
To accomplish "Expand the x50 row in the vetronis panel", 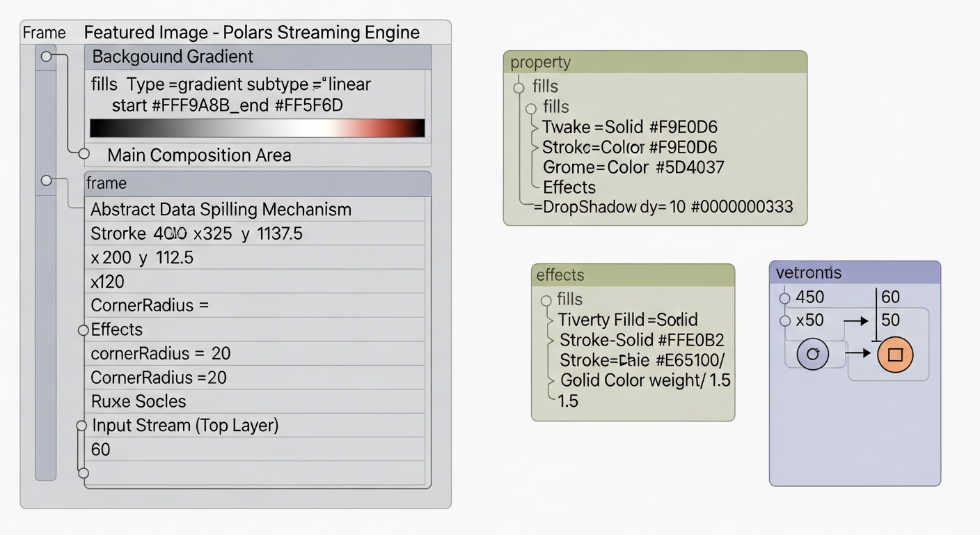I will pyautogui.click(x=784, y=320).
